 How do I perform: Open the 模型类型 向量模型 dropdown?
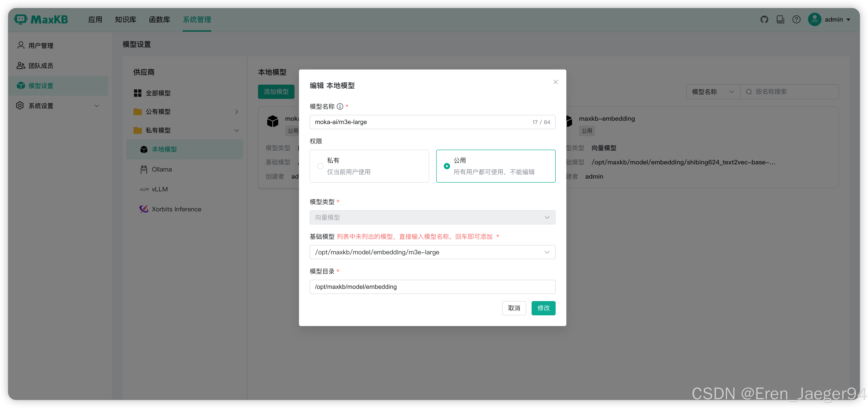[x=432, y=217]
